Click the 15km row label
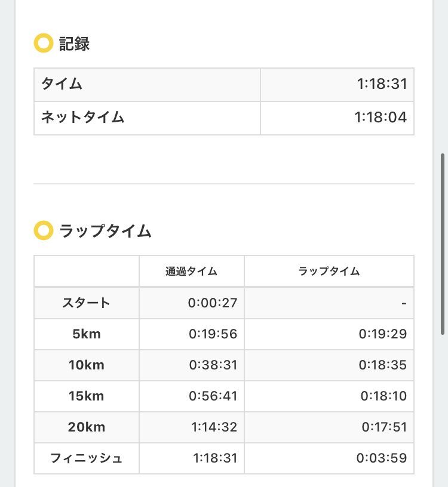 [87, 396]
